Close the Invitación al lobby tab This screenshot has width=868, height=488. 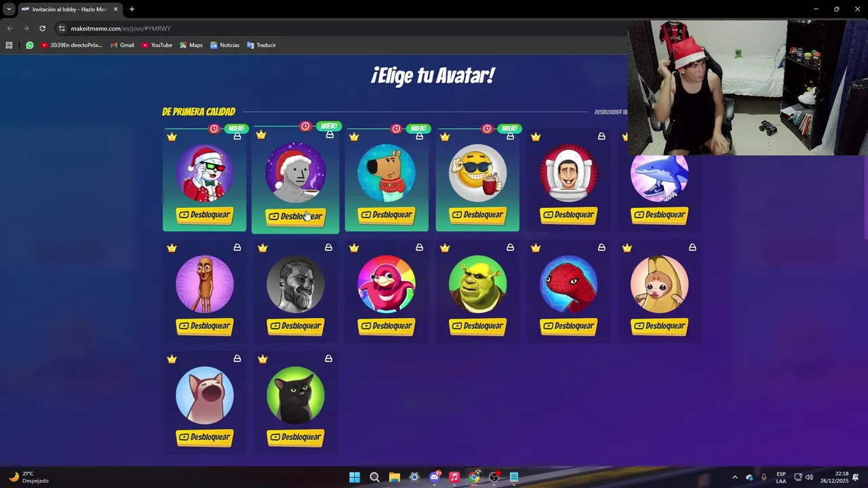(x=115, y=9)
